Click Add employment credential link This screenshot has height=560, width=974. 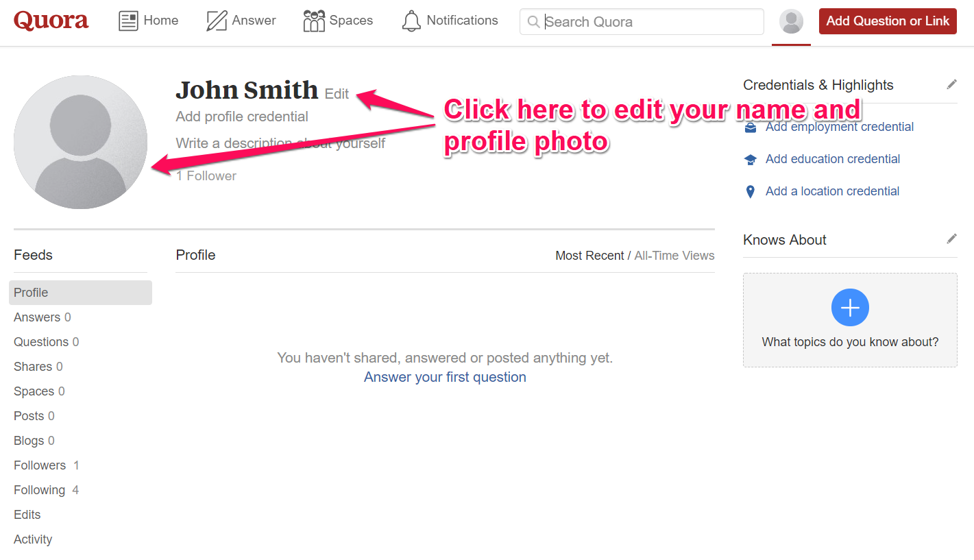pos(840,127)
